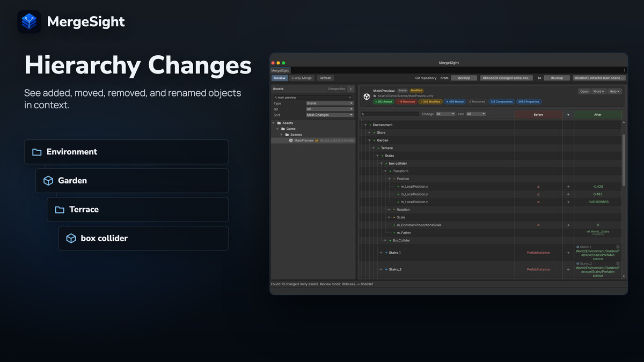Open the three-dot window menu icon

click(624, 70)
